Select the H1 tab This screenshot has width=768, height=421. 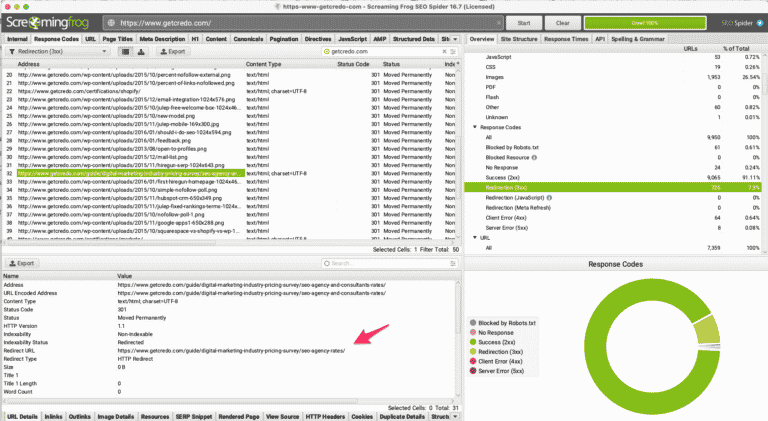(195, 39)
